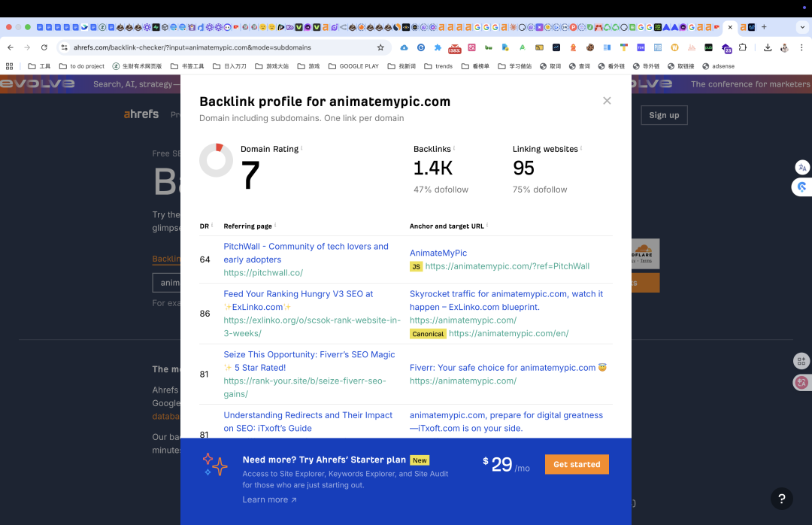Open the trends bookmark folder
The image size is (812, 525).
pyautogui.click(x=438, y=66)
